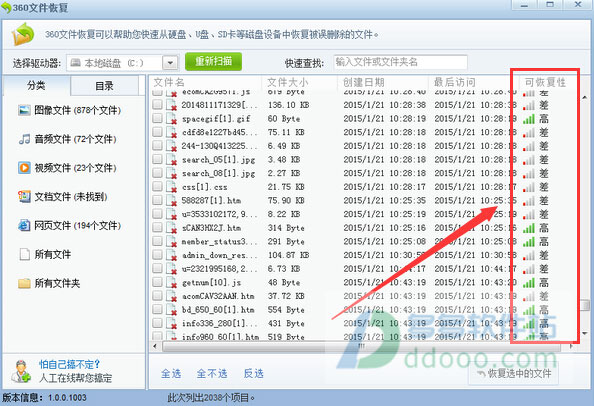
Task: Sort by 创建日期 column header
Action: click(383, 82)
